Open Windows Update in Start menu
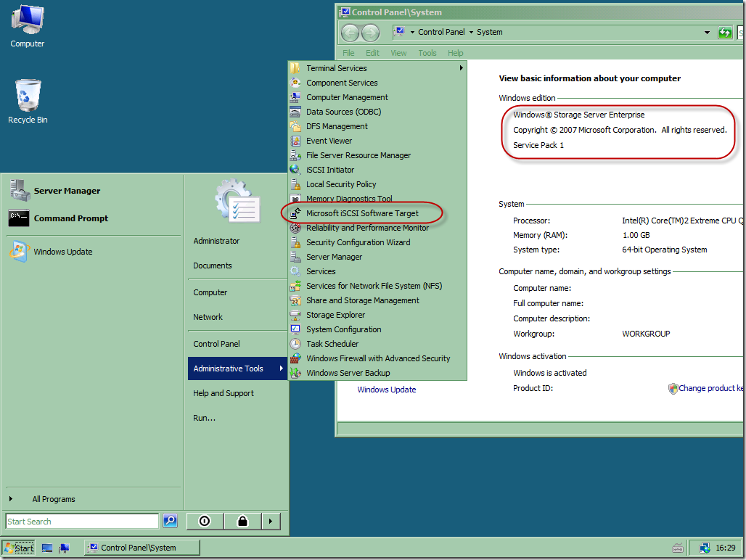This screenshot has width=746, height=560. [63, 252]
